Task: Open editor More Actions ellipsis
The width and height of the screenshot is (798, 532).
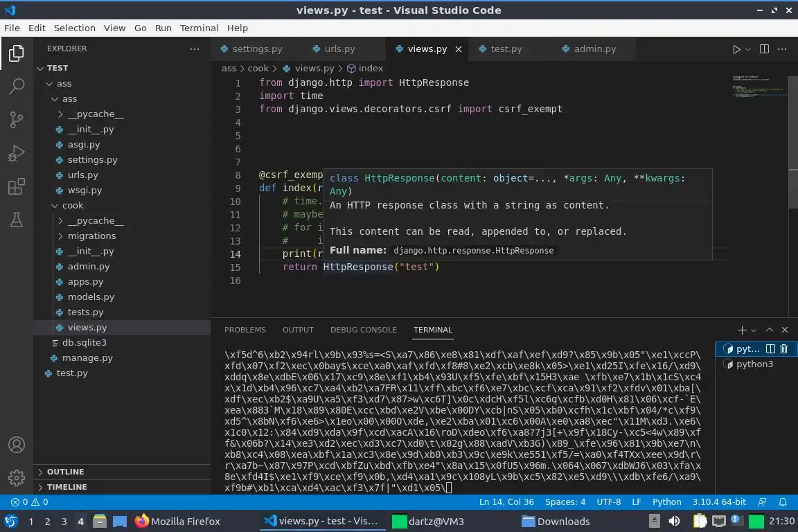Action: pyautogui.click(x=782, y=49)
